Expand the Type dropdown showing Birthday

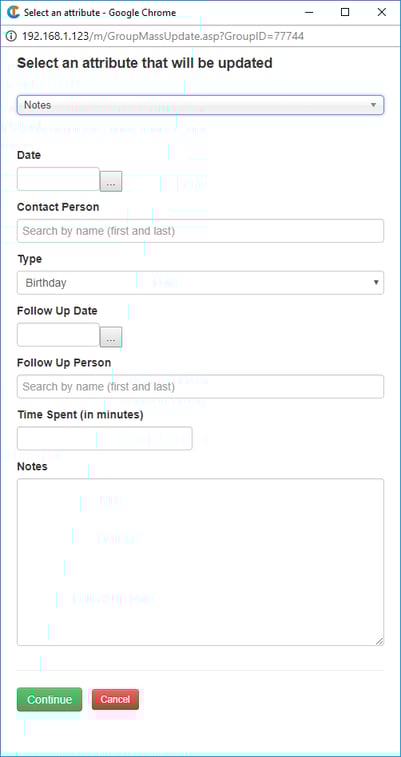[200, 283]
